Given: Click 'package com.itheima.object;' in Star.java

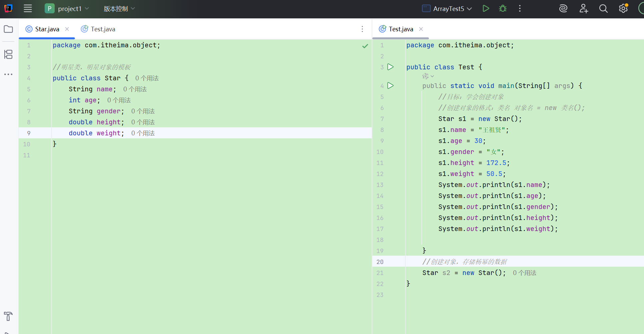Looking at the screenshot, I should coord(106,45).
